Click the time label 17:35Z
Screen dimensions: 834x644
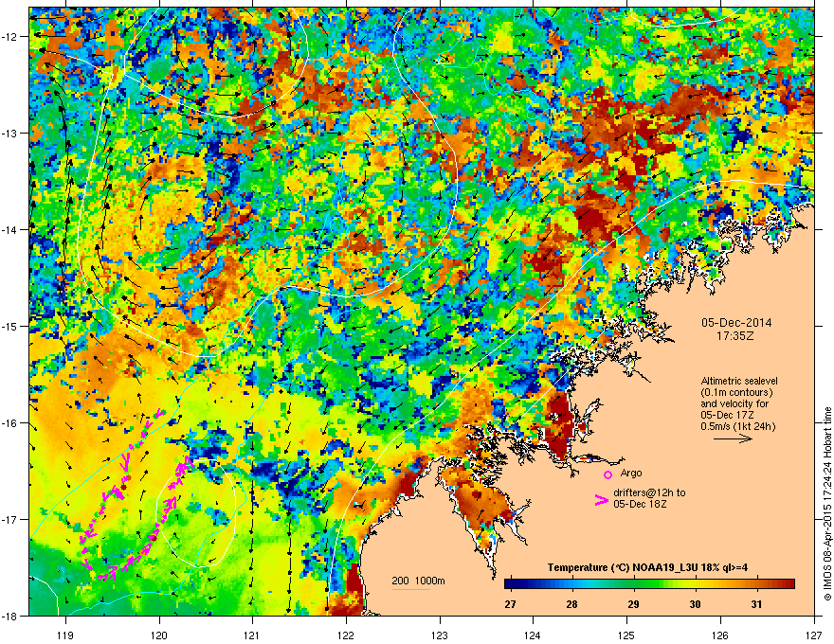click(x=736, y=336)
